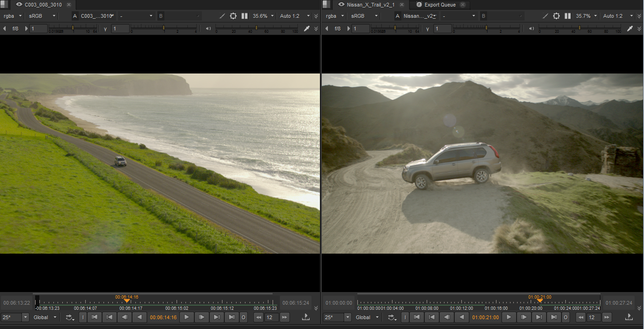Pause viewer updates in the left viewer

pyautogui.click(x=244, y=16)
